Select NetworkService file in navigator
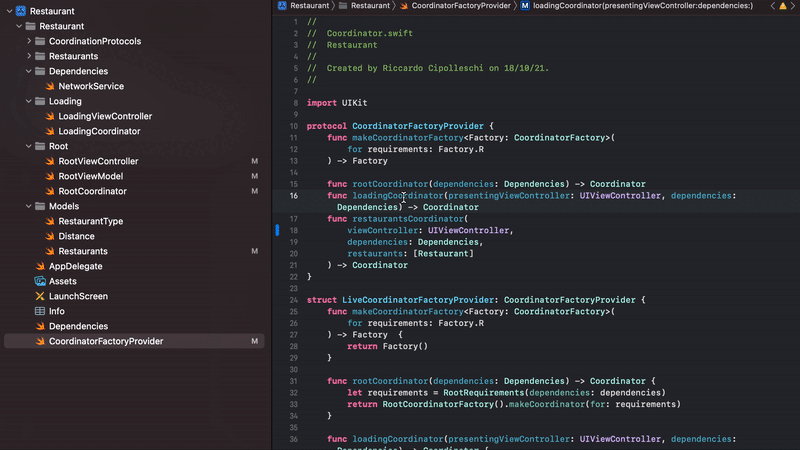Screen dimensions: 800x450 click(91, 86)
